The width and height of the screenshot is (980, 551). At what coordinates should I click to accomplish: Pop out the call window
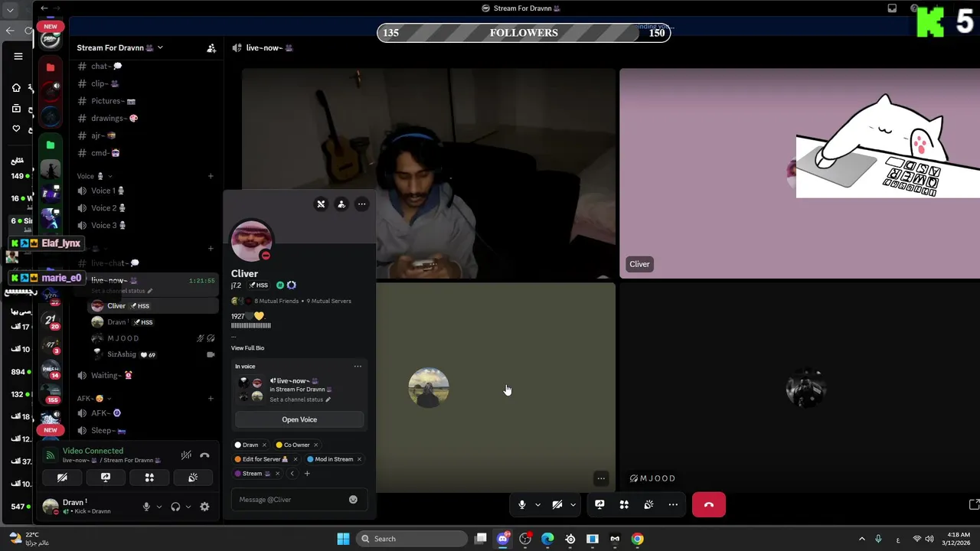click(x=974, y=504)
